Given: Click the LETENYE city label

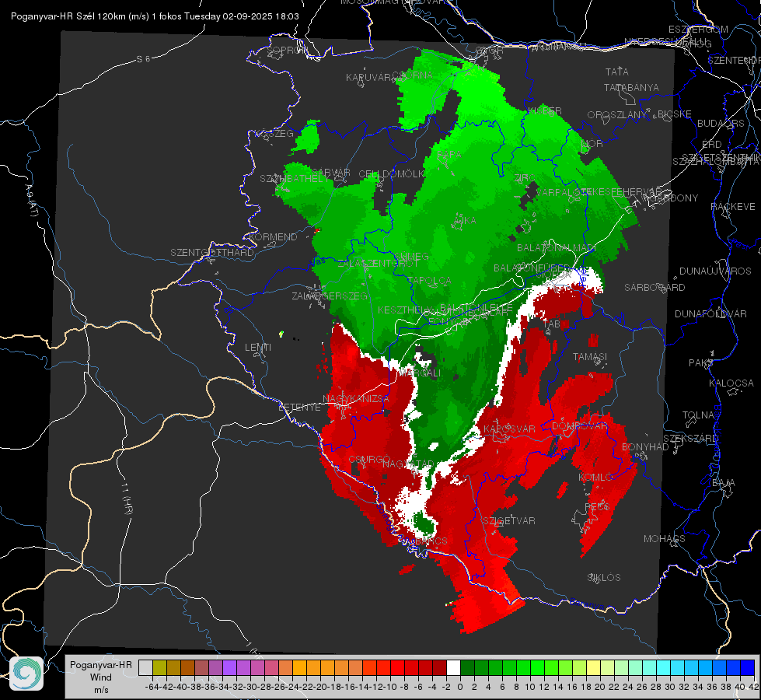Looking at the screenshot, I should (x=299, y=408).
